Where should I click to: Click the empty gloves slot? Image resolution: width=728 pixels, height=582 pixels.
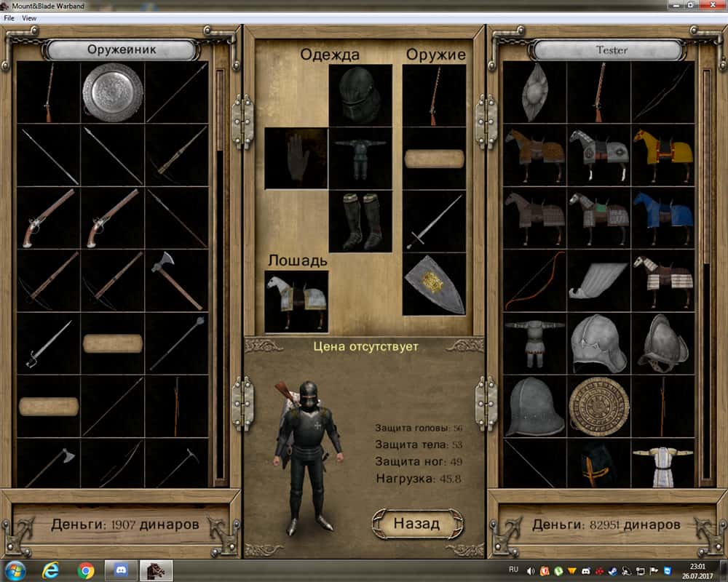[296, 158]
